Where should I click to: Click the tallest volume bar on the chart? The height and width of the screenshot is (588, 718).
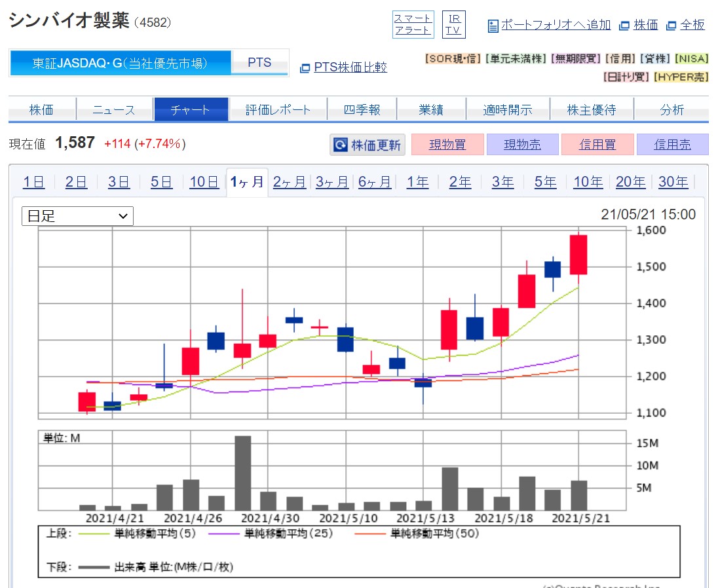(242, 473)
